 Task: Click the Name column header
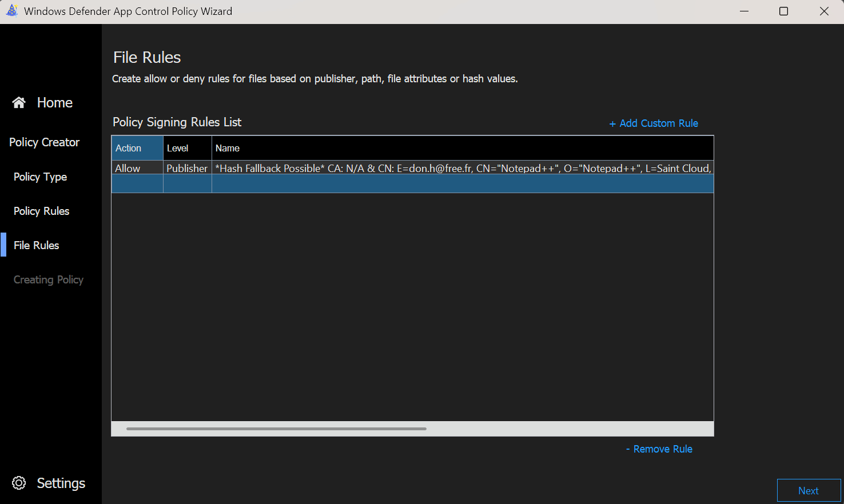point(462,148)
